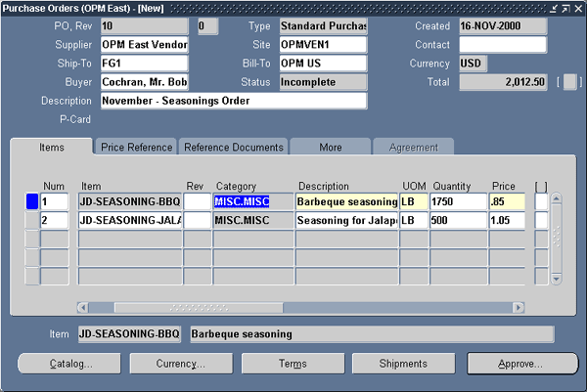Select line 1 record indicator
Viewport: 587px width, 392px height.
point(32,201)
